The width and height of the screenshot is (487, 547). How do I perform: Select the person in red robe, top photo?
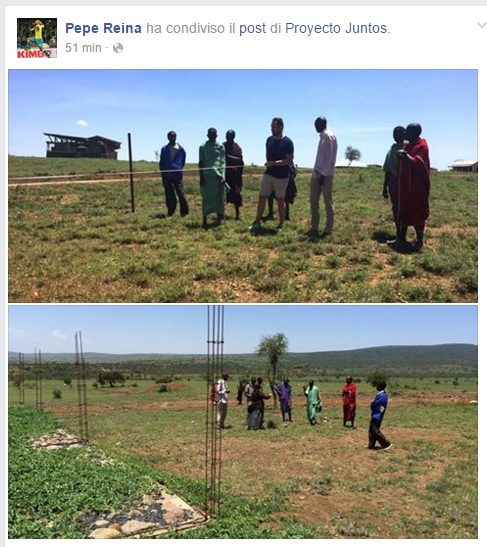(x=414, y=186)
